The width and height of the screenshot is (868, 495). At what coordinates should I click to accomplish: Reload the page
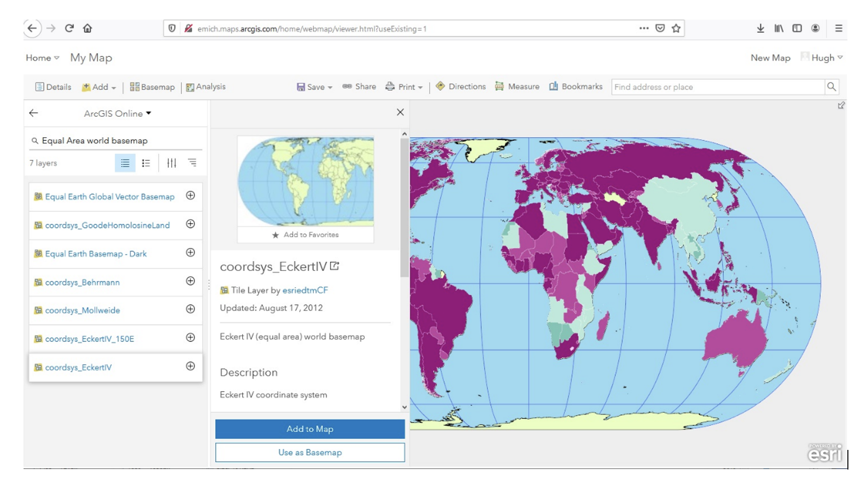[69, 28]
